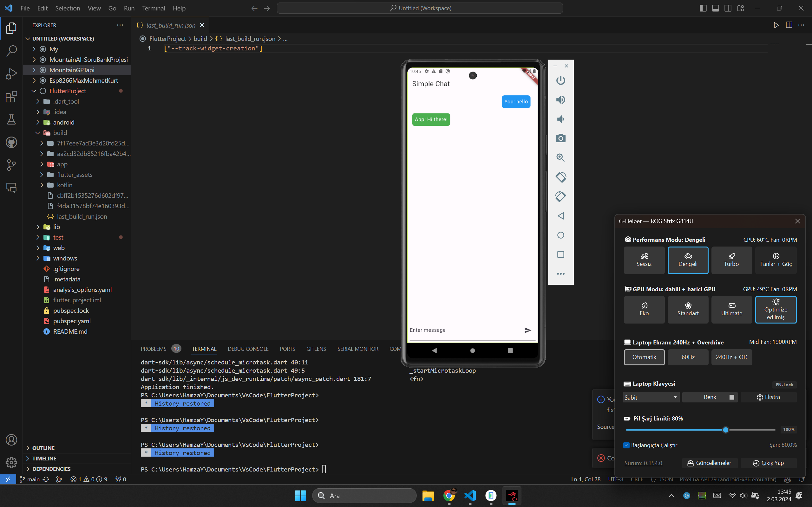Open the Search view in activity bar
This screenshot has height=507, width=812.
click(11, 51)
